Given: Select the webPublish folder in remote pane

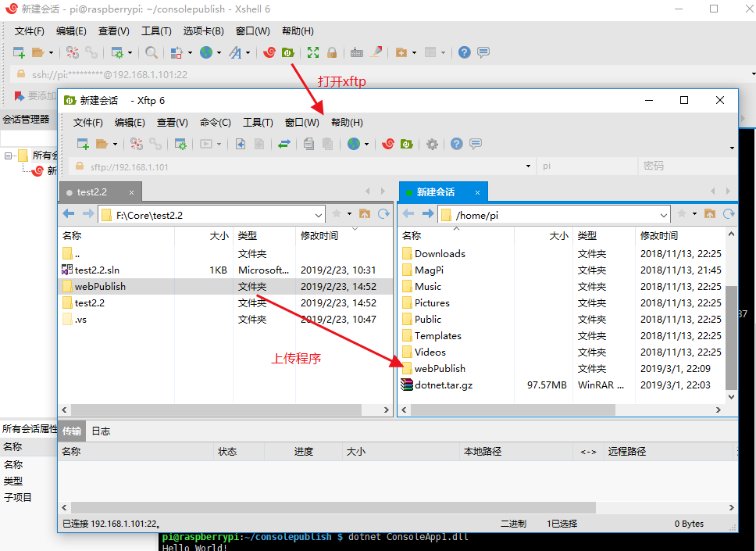Looking at the screenshot, I should (x=562, y=369).
